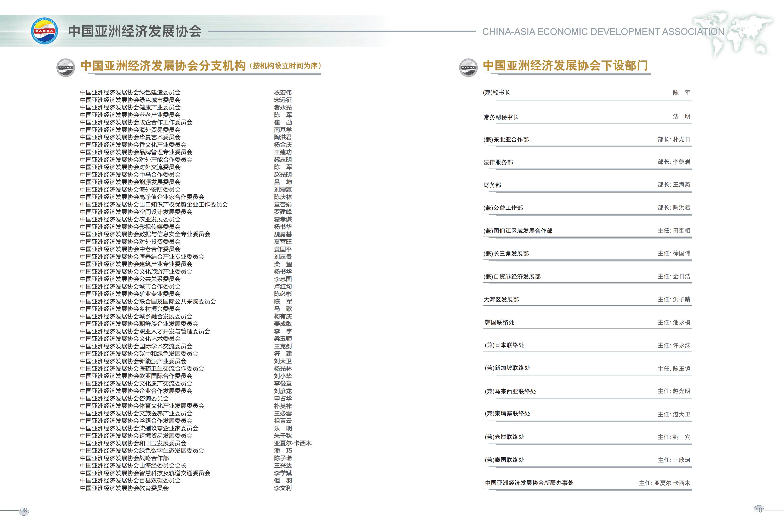Screen dimensions: 784x532
Task: Click the name 衣宏伟
Action: click(283, 92)
